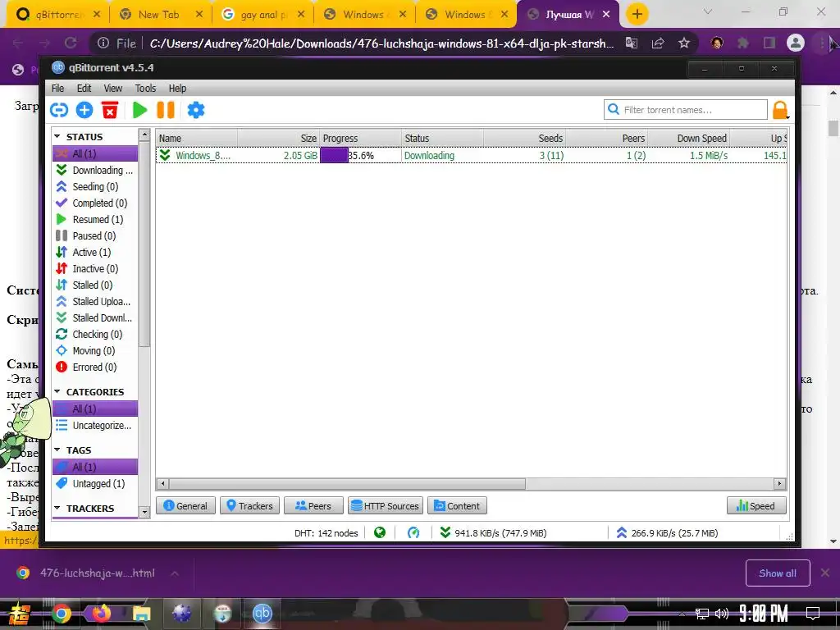Viewport: 840px width, 630px height.
Task: Open Firefox from the taskbar
Action: point(101,613)
